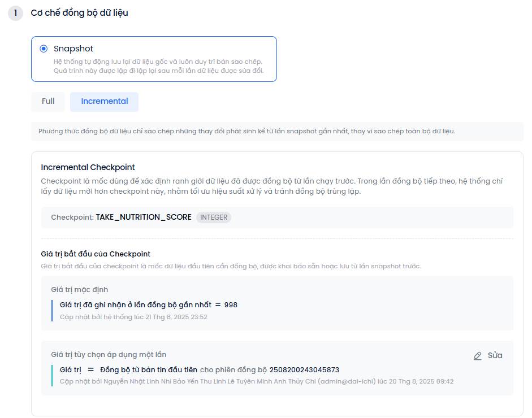
Task: Click the INTEGER type badge
Action: (x=214, y=217)
